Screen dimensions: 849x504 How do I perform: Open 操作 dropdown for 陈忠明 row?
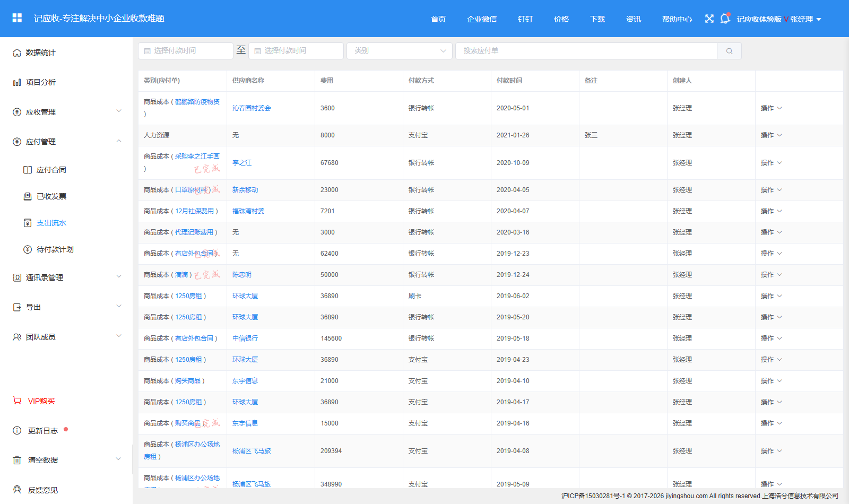click(771, 275)
